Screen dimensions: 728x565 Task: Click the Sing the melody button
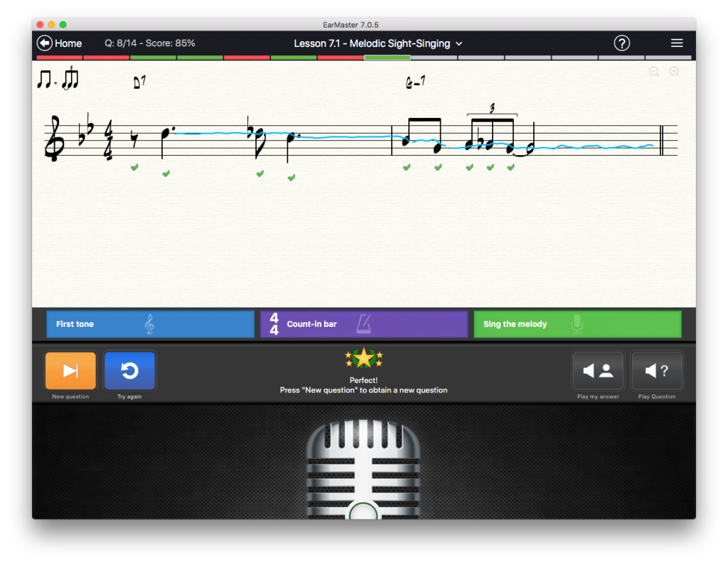577,324
